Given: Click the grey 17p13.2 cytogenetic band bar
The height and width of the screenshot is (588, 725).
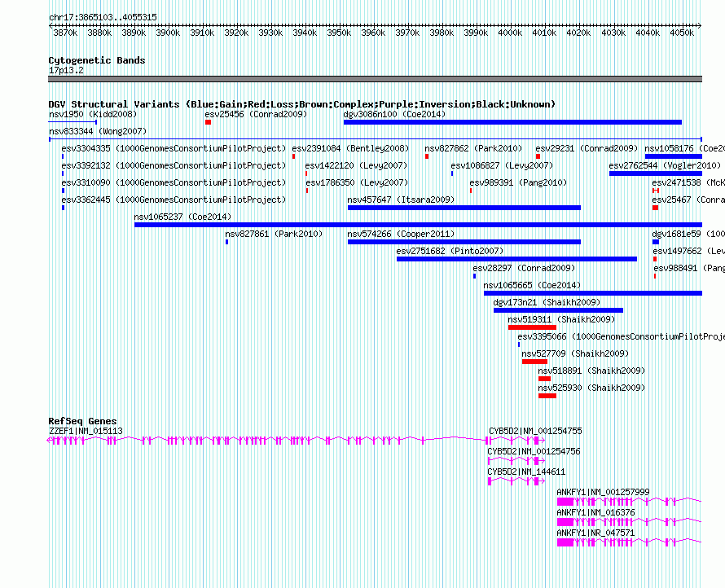Looking at the screenshot, I should [375, 79].
